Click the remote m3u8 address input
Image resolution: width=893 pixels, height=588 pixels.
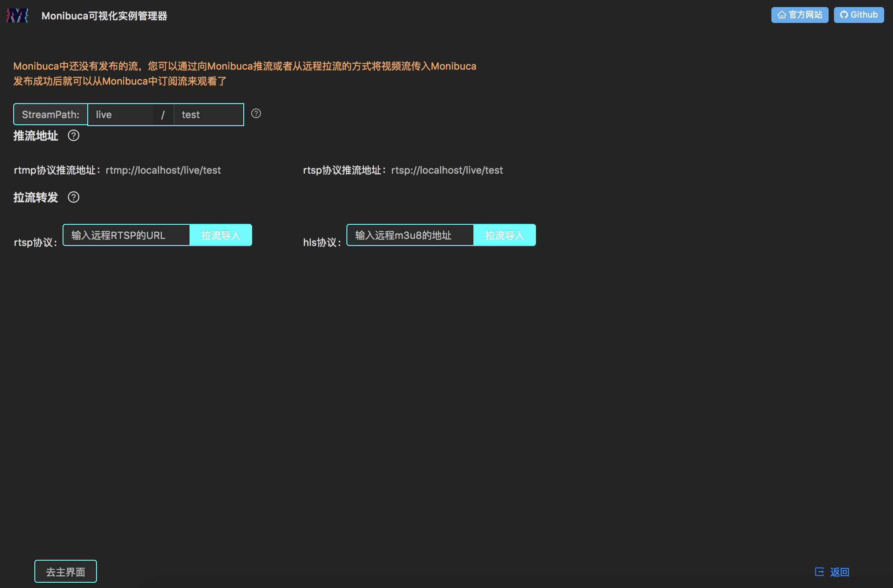click(x=410, y=235)
